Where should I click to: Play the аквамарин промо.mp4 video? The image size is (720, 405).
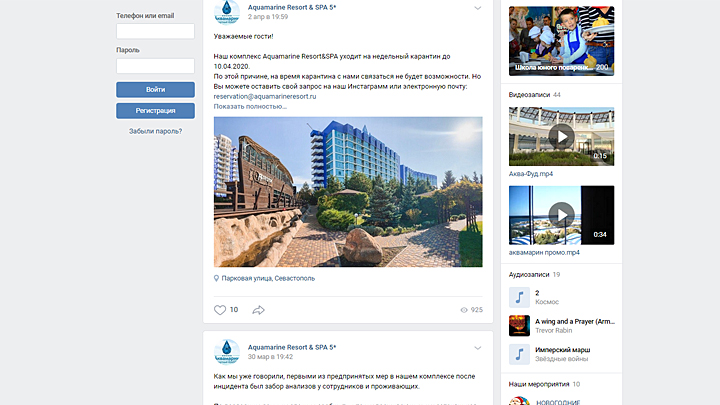[x=562, y=215]
